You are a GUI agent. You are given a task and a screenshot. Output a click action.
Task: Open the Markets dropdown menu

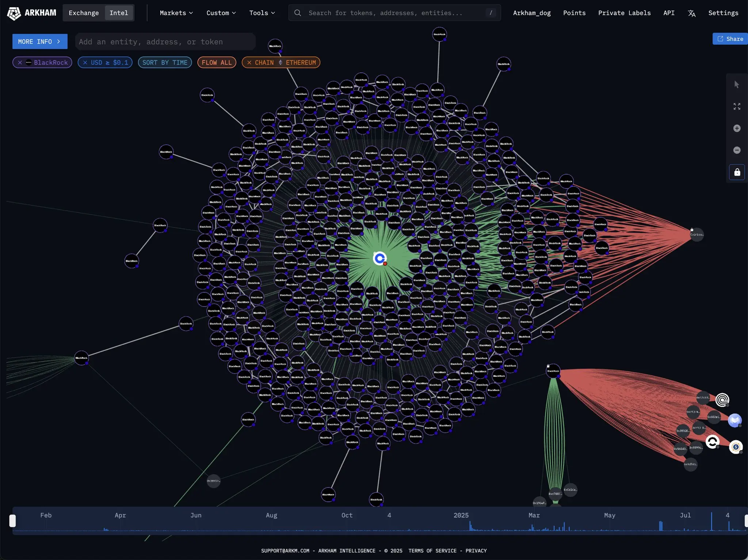(x=176, y=13)
